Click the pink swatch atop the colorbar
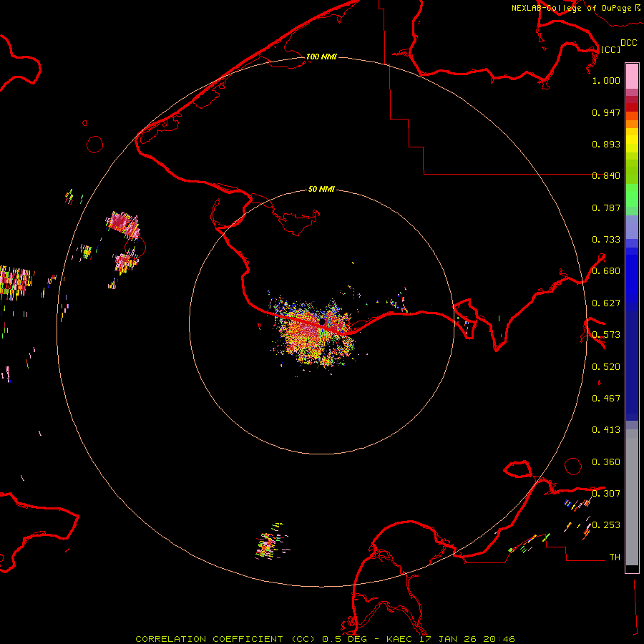 click(632, 77)
